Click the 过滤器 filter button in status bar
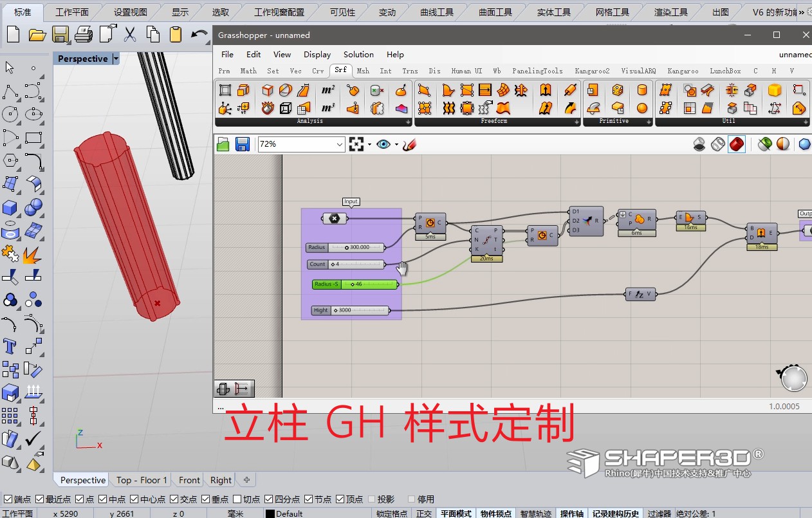812x518 pixels. [x=659, y=513]
